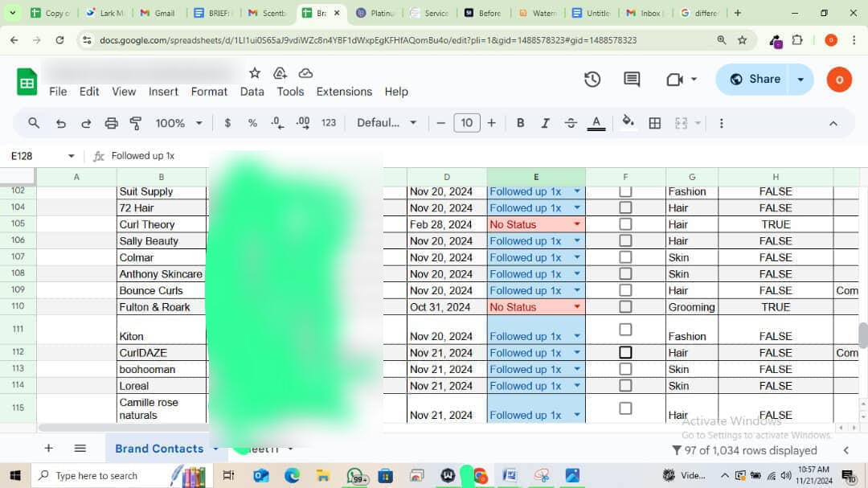
Task: Decrease decimal places
Action: click(x=278, y=123)
